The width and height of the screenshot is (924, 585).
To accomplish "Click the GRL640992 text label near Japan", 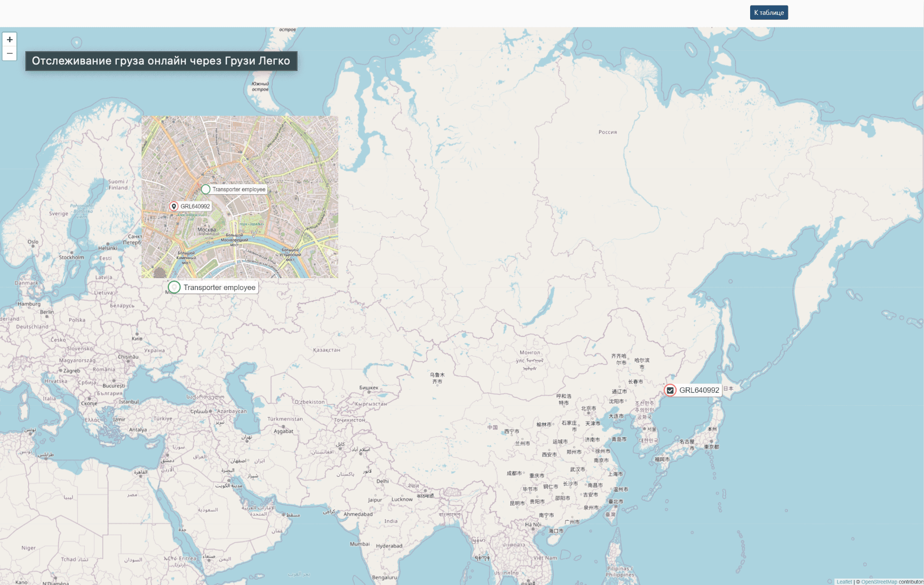I will pos(699,390).
